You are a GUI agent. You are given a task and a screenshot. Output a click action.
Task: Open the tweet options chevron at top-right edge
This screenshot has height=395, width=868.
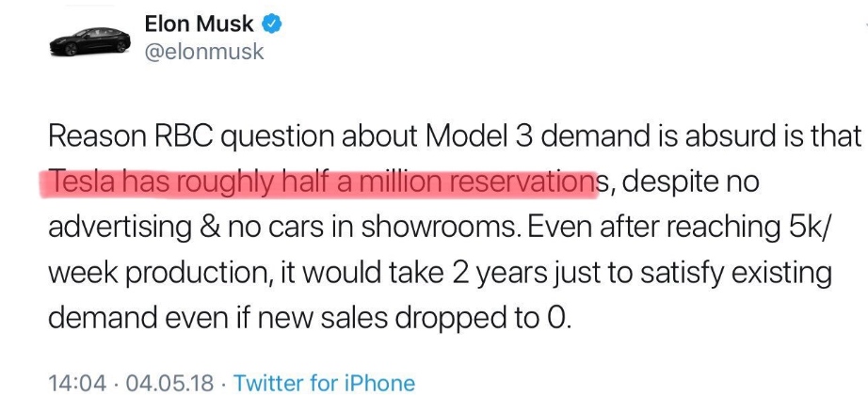point(864,24)
